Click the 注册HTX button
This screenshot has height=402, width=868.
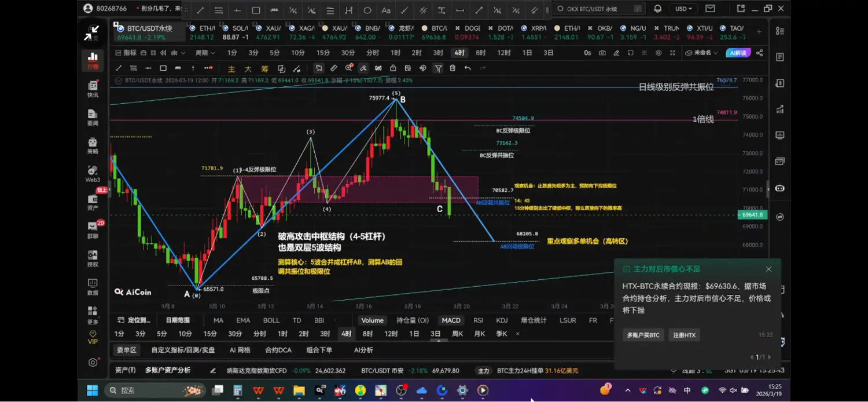[684, 335]
